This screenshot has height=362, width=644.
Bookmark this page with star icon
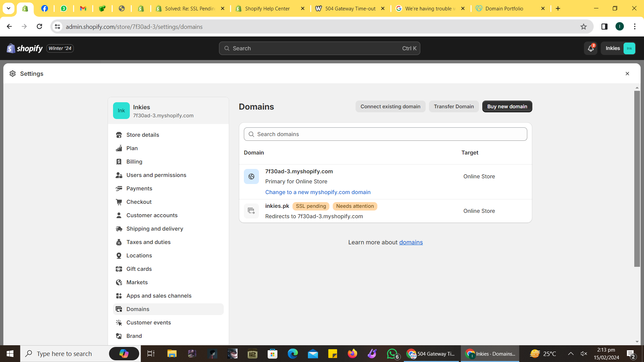click(584, 27)
